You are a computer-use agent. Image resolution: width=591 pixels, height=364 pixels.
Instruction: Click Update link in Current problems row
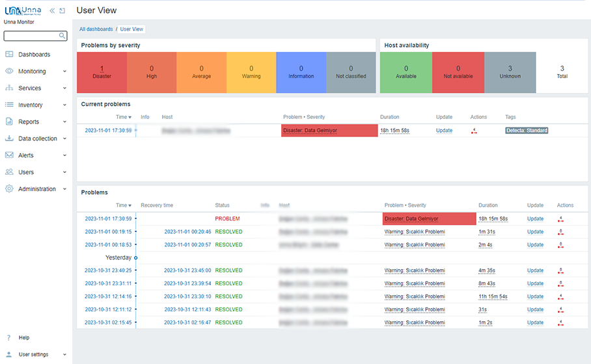point(444,131)
